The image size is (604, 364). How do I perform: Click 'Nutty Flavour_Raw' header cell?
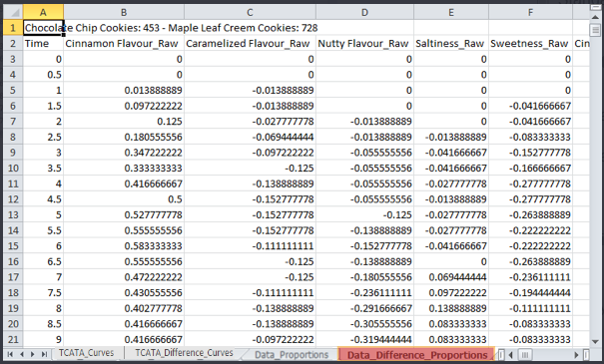click(364, 44)
